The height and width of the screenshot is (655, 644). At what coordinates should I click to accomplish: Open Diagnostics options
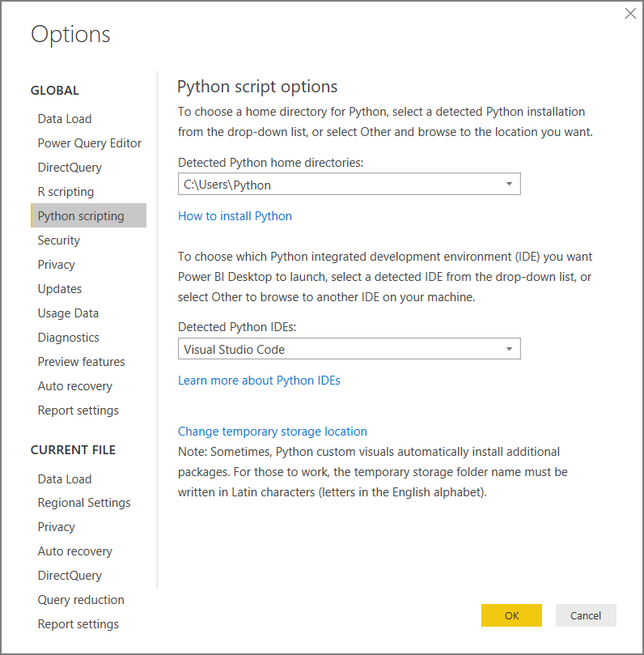66,337
